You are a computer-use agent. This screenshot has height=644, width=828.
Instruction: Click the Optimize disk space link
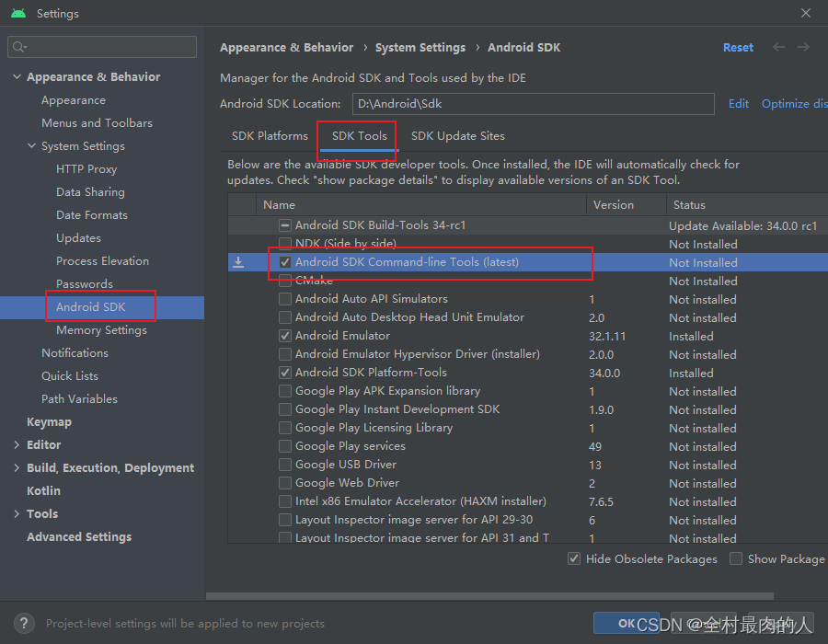coord(794,104)
